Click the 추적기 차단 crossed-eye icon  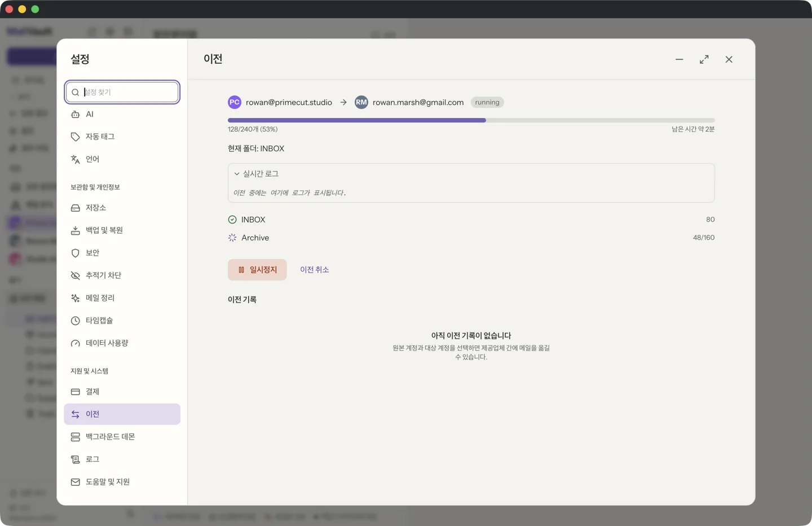tap(75, 275)
